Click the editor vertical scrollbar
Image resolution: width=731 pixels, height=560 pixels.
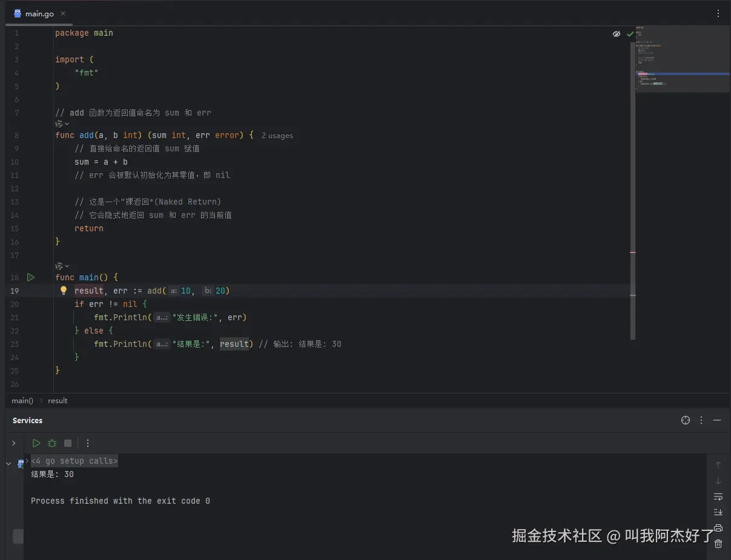click(x=633, y=191)
